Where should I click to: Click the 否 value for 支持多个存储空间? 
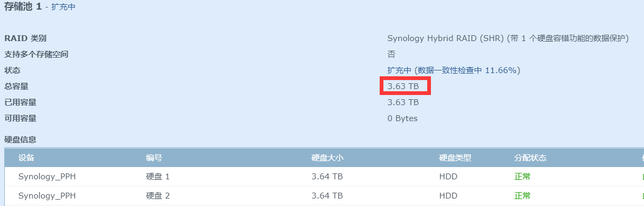[391, 54]
